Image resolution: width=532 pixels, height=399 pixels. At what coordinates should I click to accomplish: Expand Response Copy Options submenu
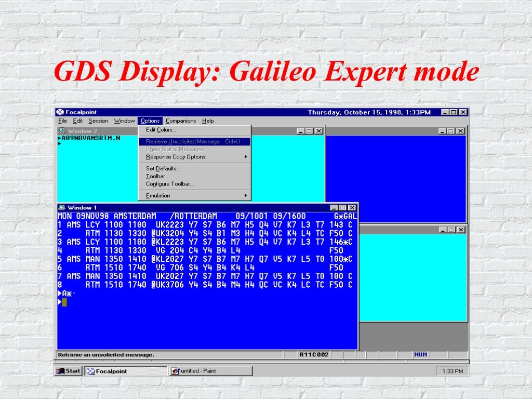point(194,157)
